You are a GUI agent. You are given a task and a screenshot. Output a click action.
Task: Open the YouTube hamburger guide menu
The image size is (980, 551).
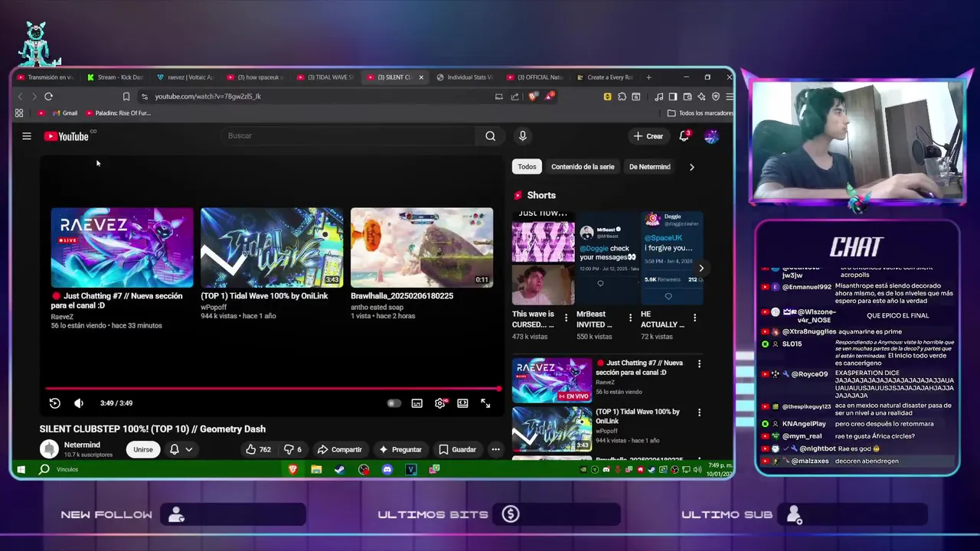pos(27,136)
